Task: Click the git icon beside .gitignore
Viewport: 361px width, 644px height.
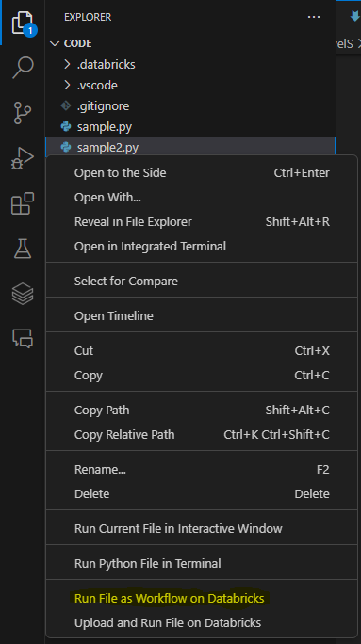Action: (x=66, y=105)
